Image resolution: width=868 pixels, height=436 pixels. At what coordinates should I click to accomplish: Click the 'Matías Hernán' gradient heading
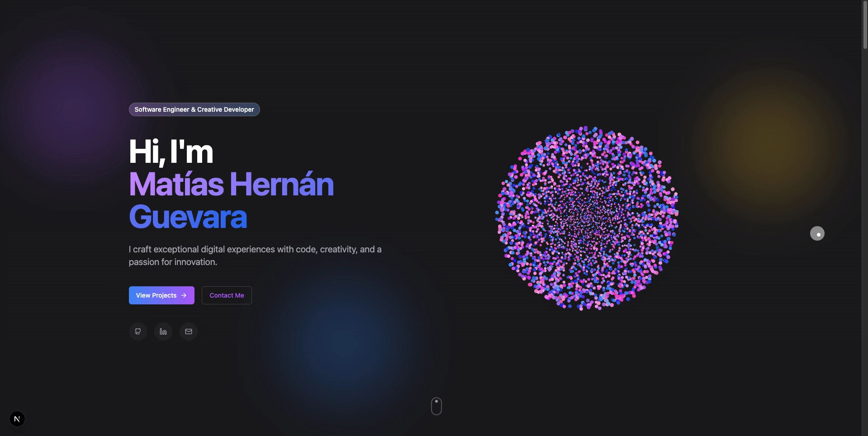(x=231, y=184)
